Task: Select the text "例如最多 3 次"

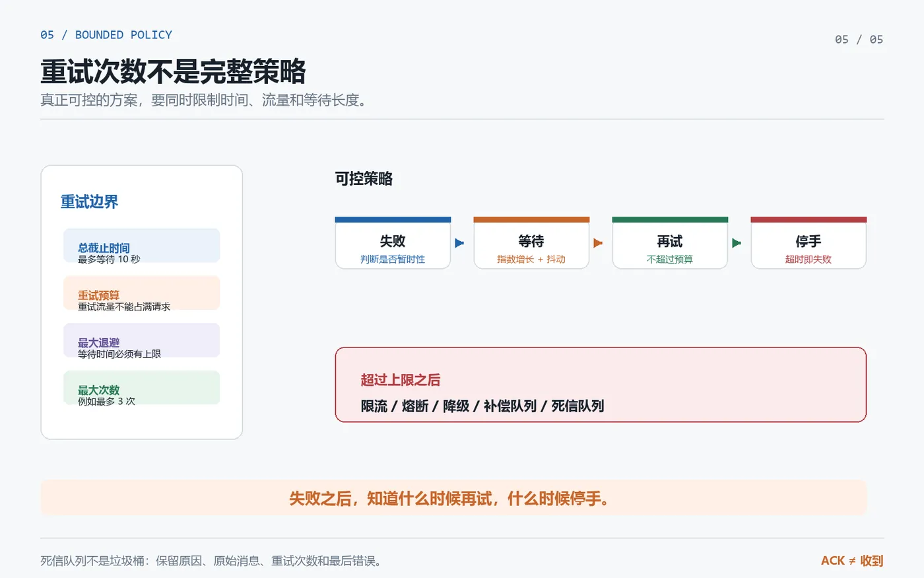Action: 106,402
